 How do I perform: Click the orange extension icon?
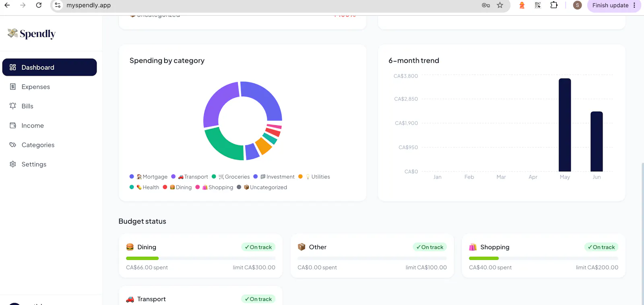(522, 5)
